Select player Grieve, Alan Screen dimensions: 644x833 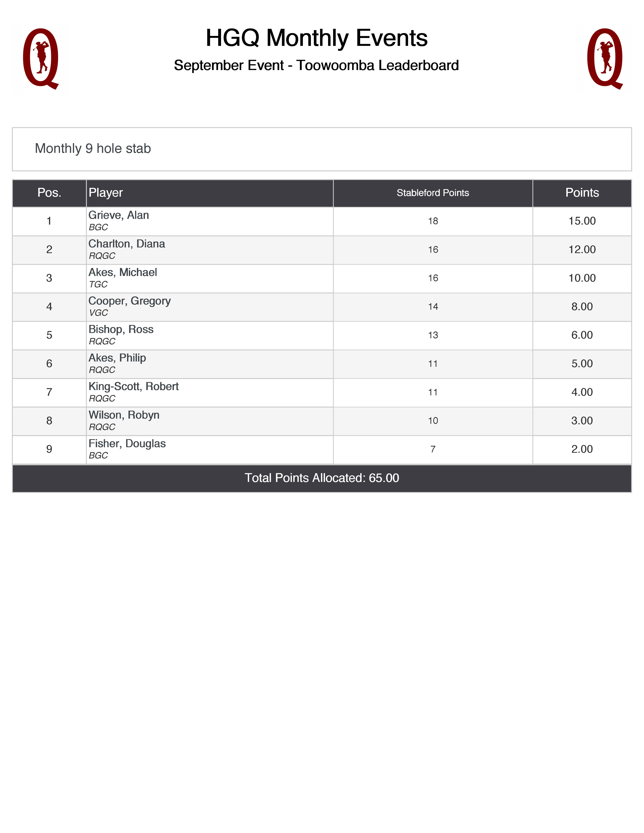tap(119, 216)
